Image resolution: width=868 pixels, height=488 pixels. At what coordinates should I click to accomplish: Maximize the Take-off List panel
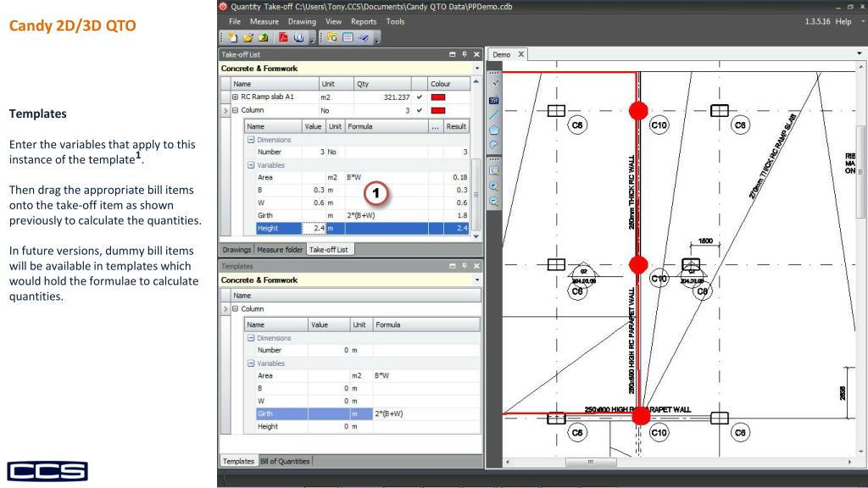pyautogui.click(x=453, y=54)
